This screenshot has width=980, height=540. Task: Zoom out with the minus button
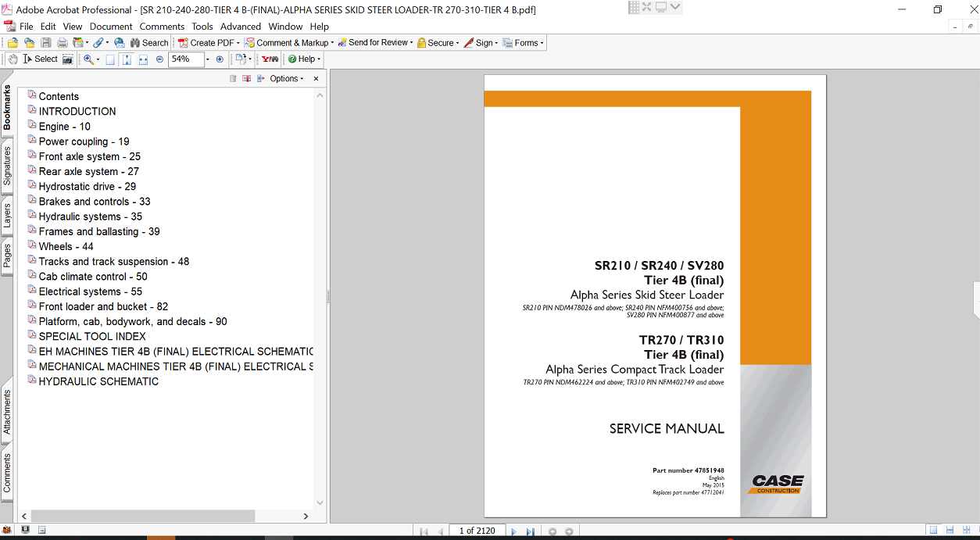[x=159, y=59]
